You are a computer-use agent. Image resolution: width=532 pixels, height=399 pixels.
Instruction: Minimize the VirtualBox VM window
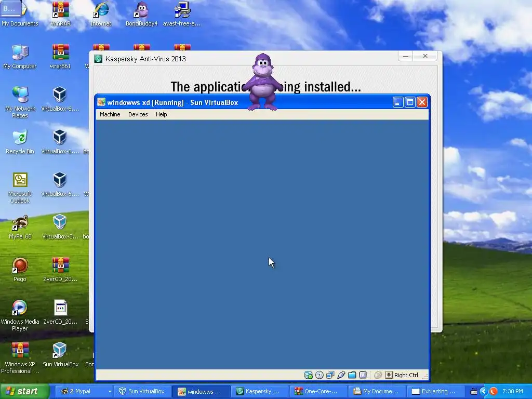click(x=398, y=102)
